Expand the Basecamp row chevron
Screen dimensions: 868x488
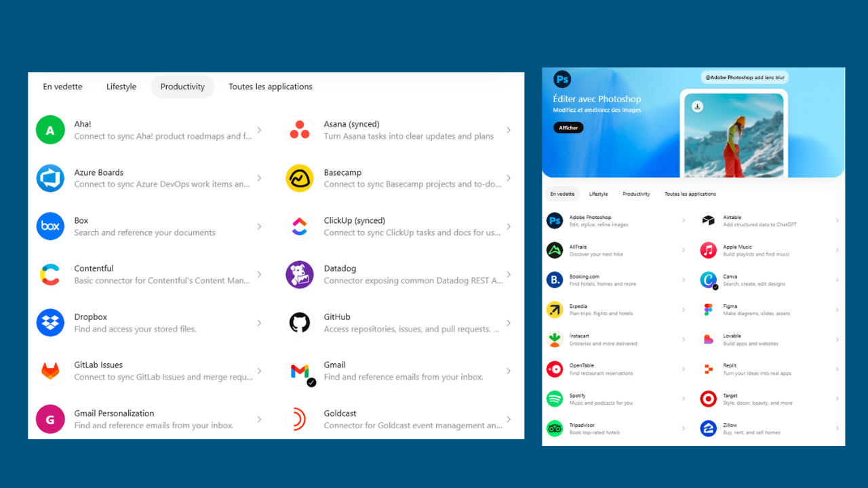(509, 178)
